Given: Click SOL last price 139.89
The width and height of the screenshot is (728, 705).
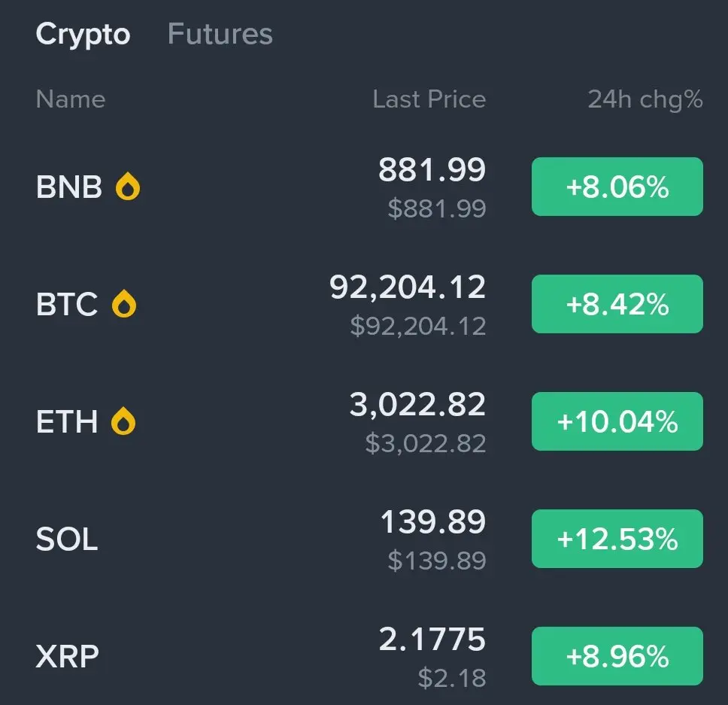Looking at the screenshot, I should [x=432, y=522].
